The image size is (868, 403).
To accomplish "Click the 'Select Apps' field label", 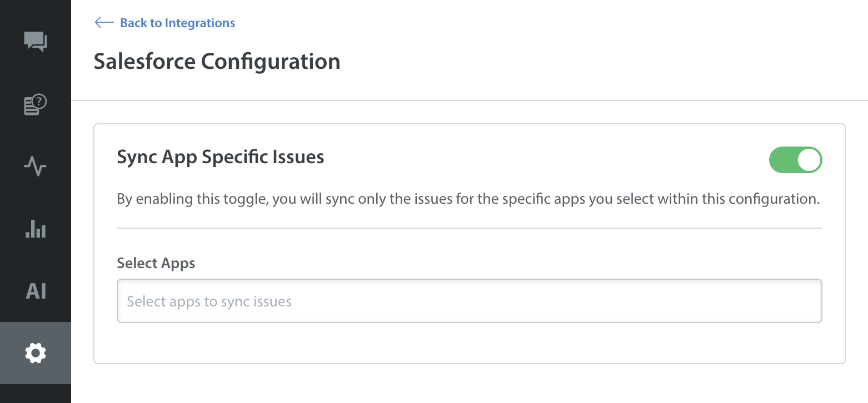I will [156, 263].
